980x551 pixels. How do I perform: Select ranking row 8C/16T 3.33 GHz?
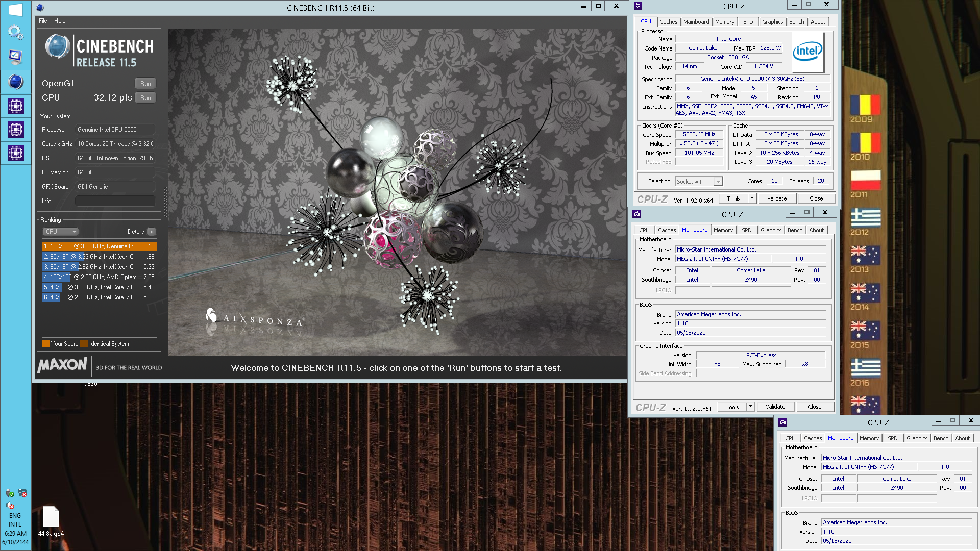pos(99,257)
